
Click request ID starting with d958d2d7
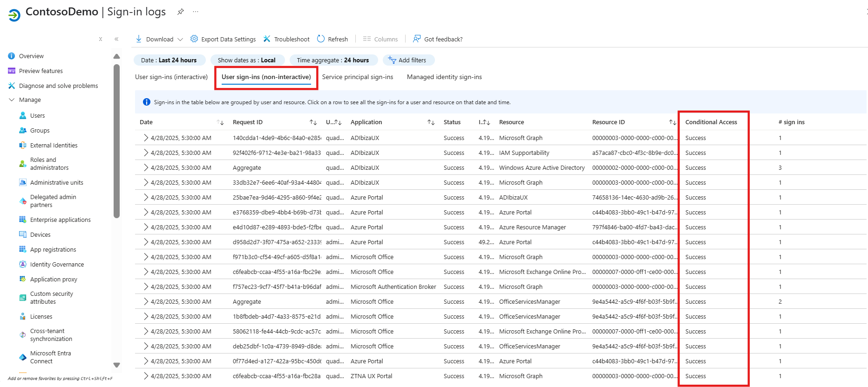277,242
